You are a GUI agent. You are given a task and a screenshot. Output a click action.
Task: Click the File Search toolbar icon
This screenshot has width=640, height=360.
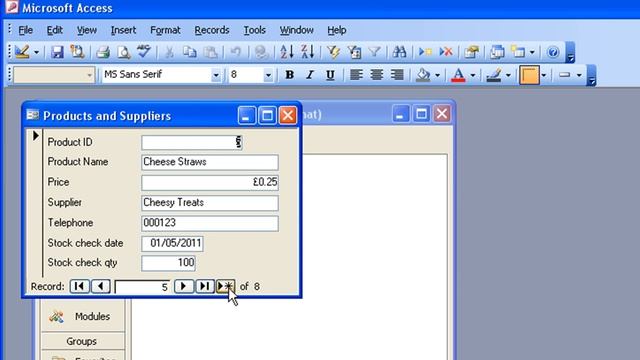77,52
